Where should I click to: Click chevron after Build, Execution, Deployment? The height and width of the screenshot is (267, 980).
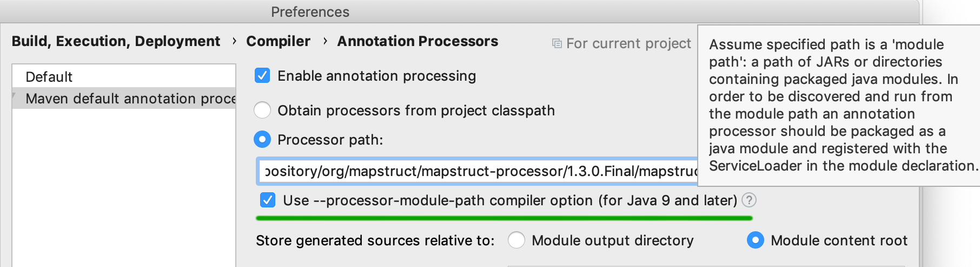[x=234, y=41]
